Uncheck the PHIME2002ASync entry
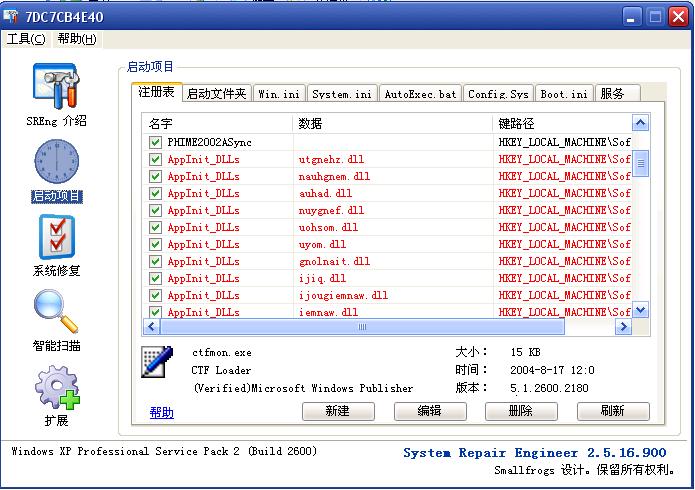Screen dimensions: 695x490 [x=155, y=142]
